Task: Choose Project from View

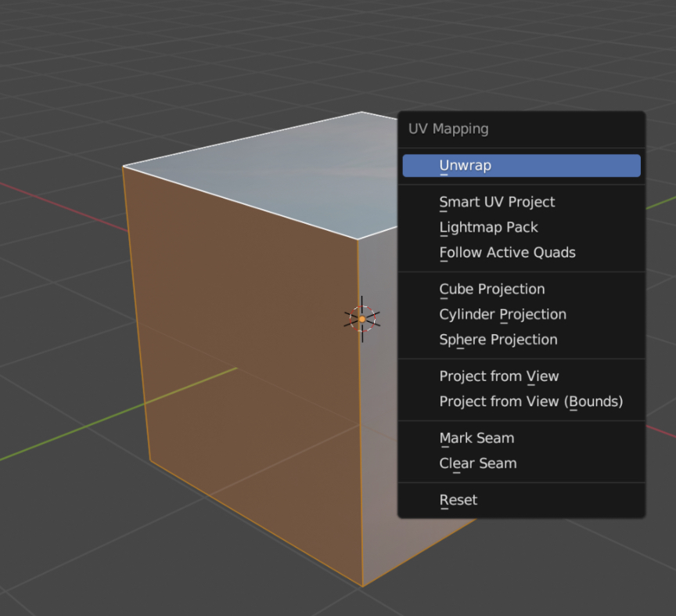Action: pyautogui.click(x=499, y=376)
